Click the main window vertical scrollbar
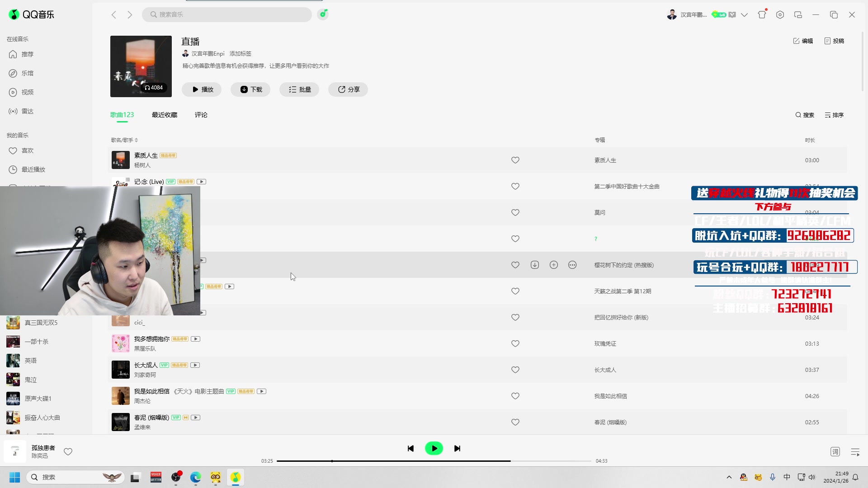868x488 pixels. (x=862, y=61)
